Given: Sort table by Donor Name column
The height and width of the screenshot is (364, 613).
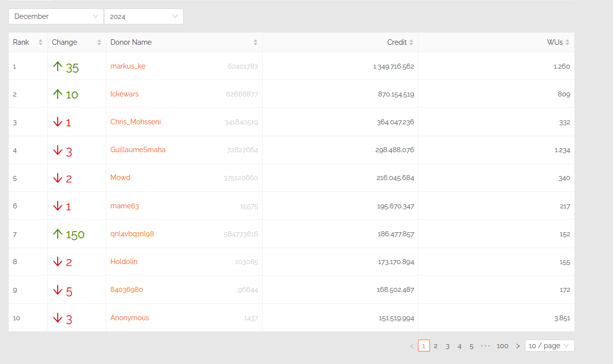Looking at the screenshot, I should coord(256,42).
